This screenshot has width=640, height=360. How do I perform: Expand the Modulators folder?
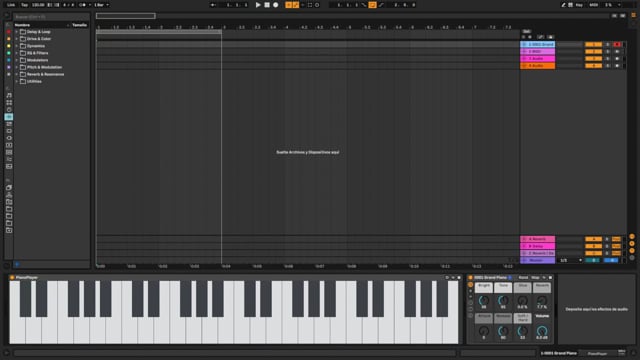(17, 60)
